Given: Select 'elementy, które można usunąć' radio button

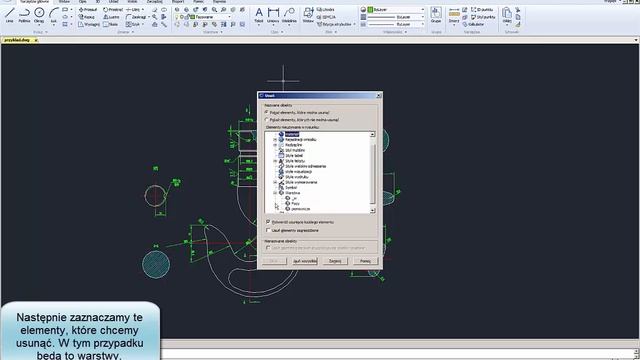Looking at the screenshot, I should coord(267,112).
